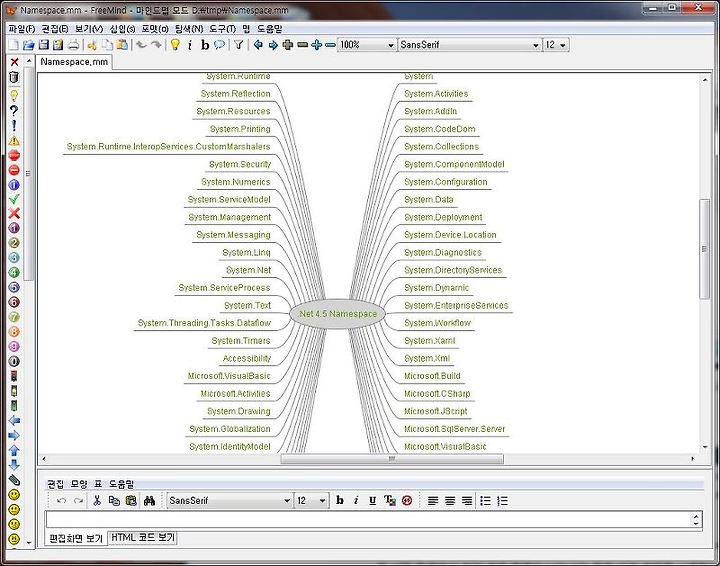
Task: Open the 모양 menu in the note editor
Action: 79,484
